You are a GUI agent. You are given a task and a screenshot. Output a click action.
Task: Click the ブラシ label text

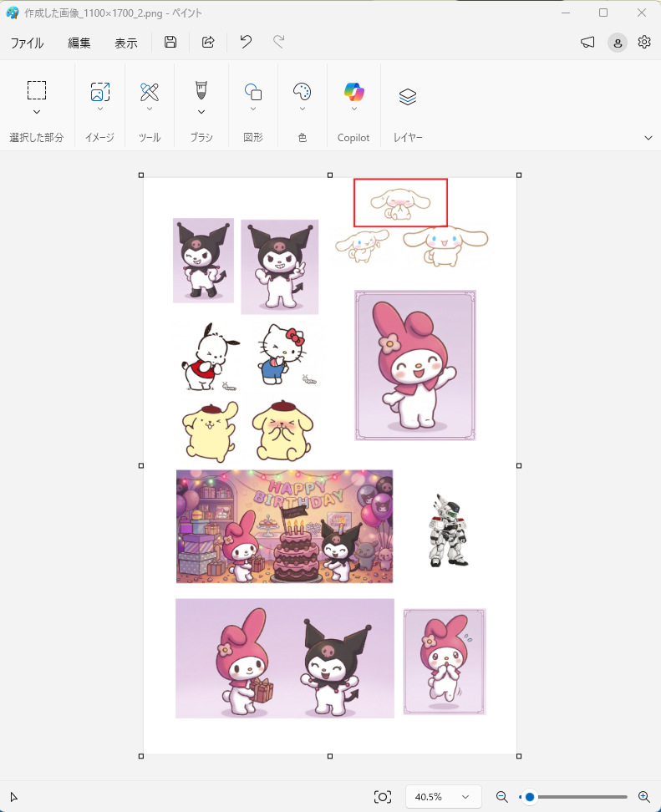click(201, 137)
